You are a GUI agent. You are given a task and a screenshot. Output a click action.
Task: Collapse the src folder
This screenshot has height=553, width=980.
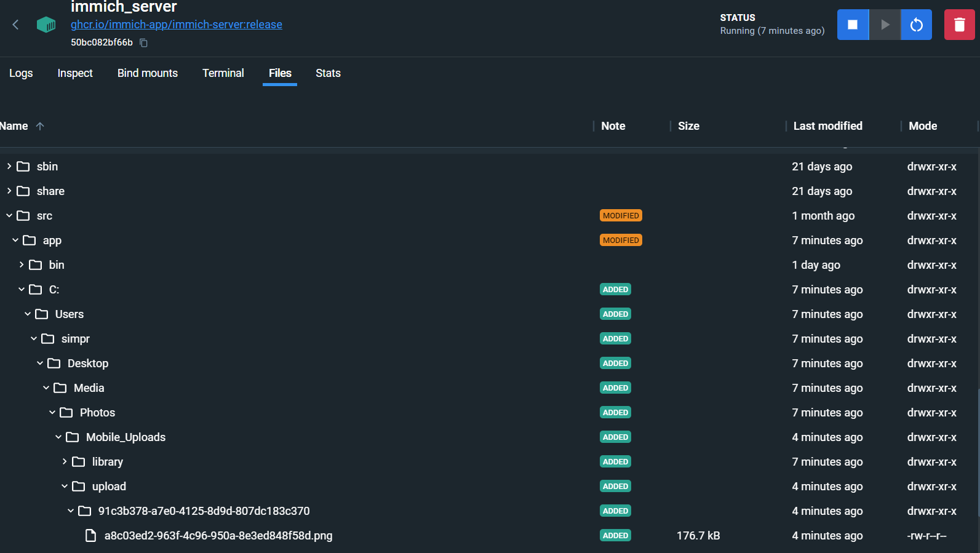tap(9, 215)
